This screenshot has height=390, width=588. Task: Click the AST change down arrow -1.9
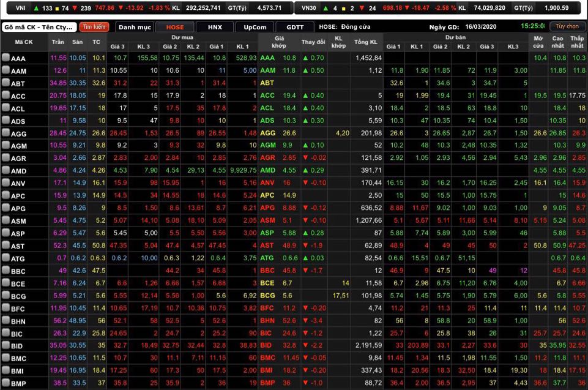(x=313, y=246)
